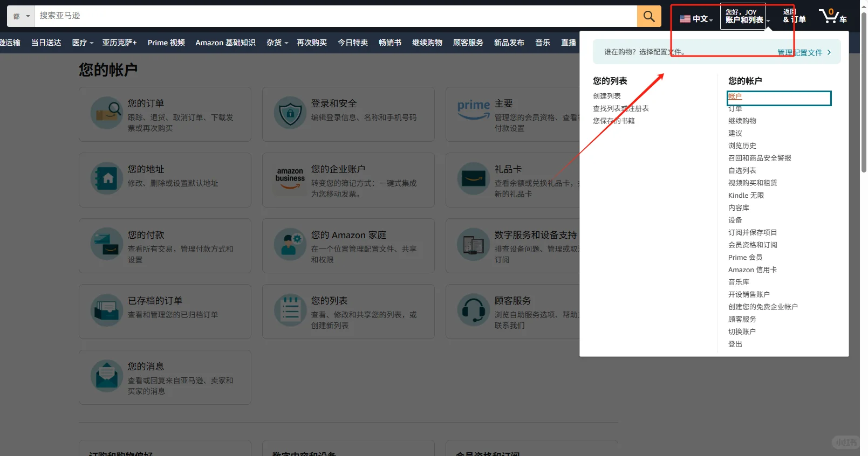Click the US flag language icon
868x456 pixels.
point(685,19)
